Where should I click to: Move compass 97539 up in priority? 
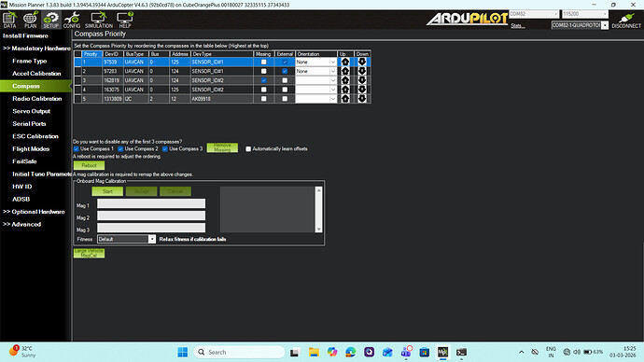click(x=345, y=62)
